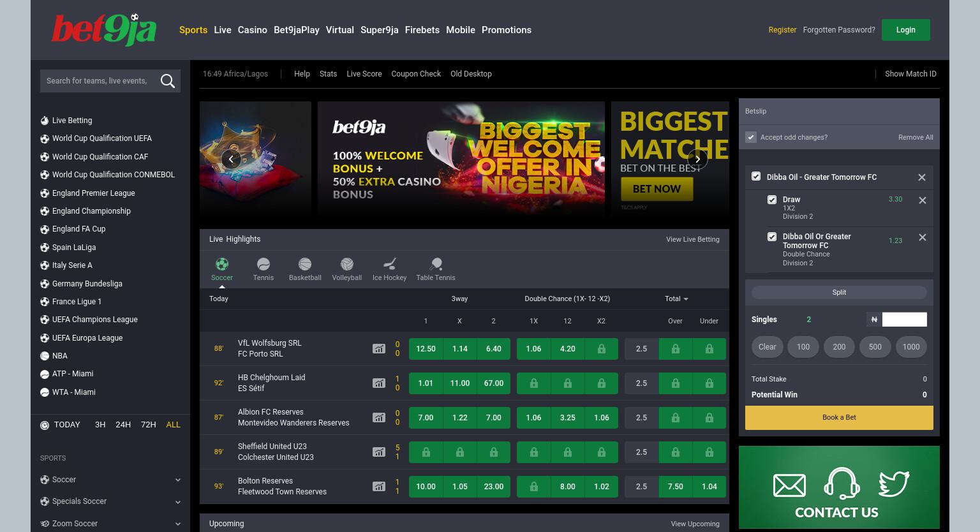Open the Virtual tab
980x532 pixels.
pyautogui.click(x=339, y=30)
